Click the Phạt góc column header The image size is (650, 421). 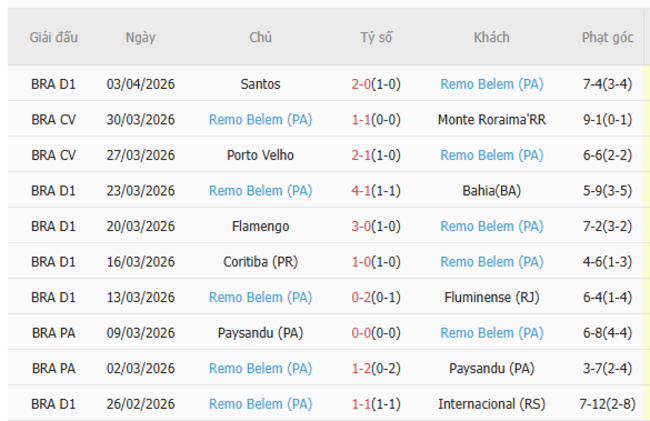click(607, 38)
